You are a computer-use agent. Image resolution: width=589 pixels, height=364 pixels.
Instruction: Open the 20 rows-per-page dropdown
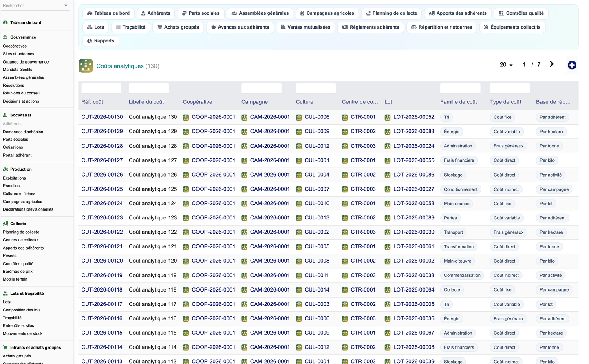(x=506, y=64)
